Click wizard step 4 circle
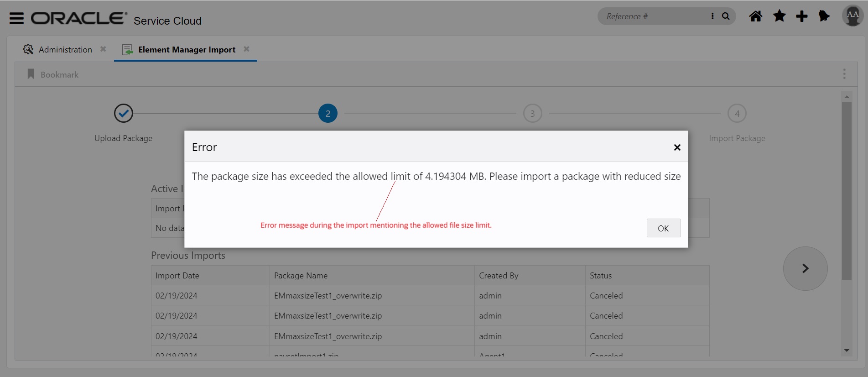 737,113
